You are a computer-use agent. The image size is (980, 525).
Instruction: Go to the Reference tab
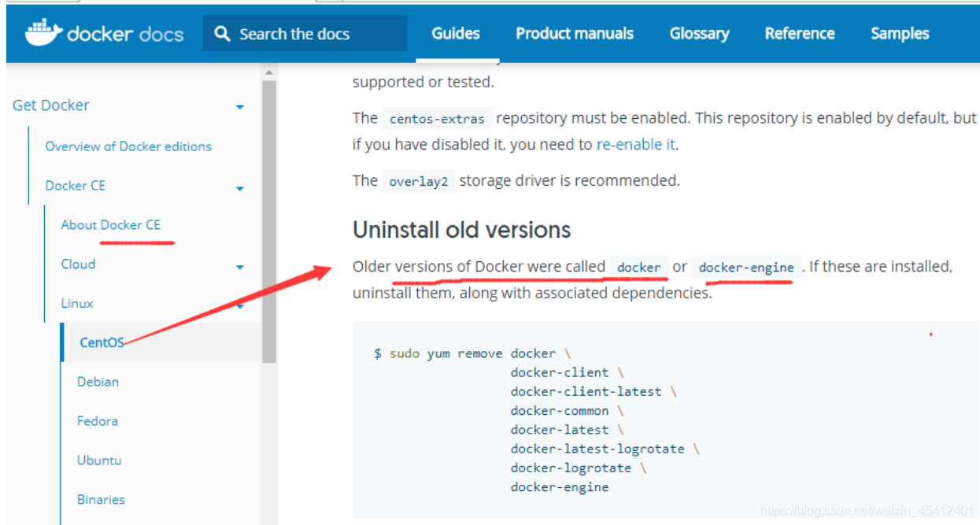tap(800, 34)
